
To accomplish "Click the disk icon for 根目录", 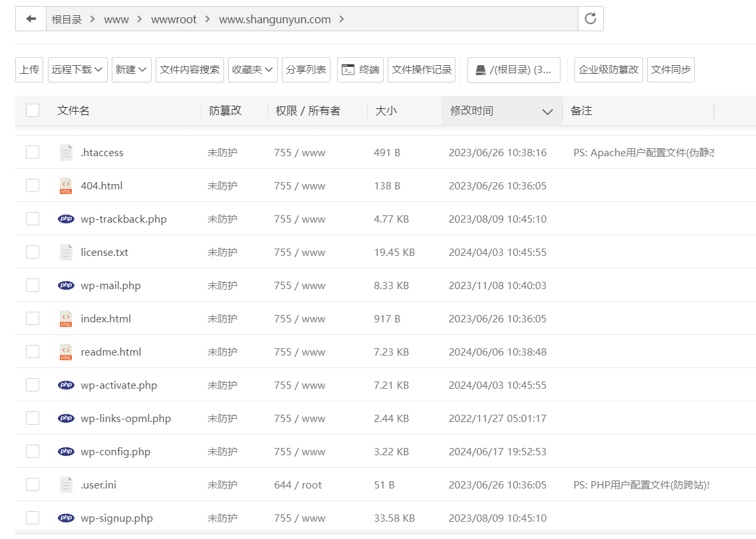I will 481,70.
